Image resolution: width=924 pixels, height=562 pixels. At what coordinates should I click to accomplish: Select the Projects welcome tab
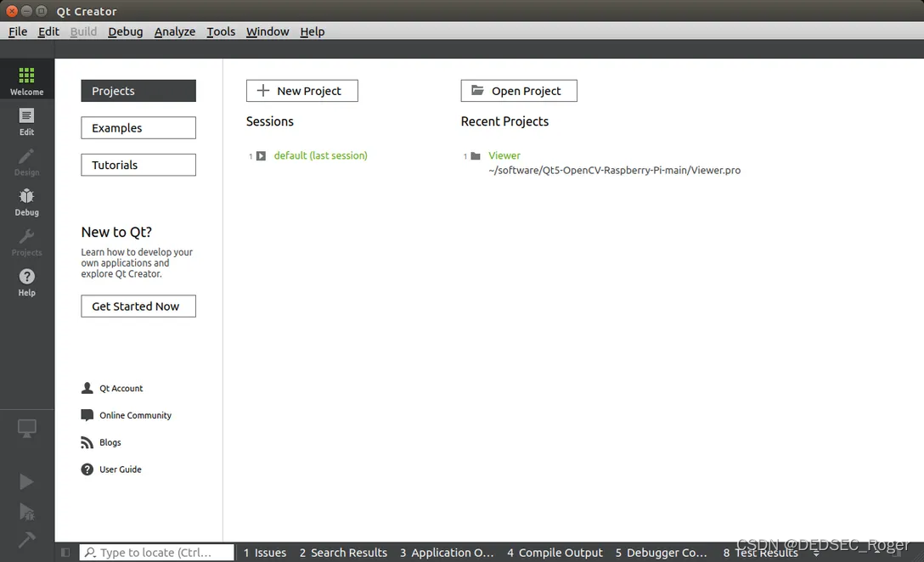138,91
